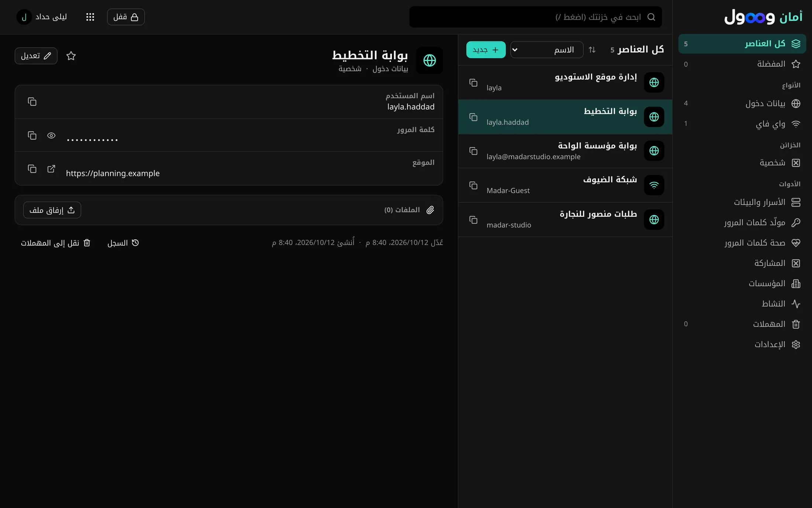This screenshot has height=508, width=812.
Task: Copy the username layla.haddad field
Action: [32, 102]
